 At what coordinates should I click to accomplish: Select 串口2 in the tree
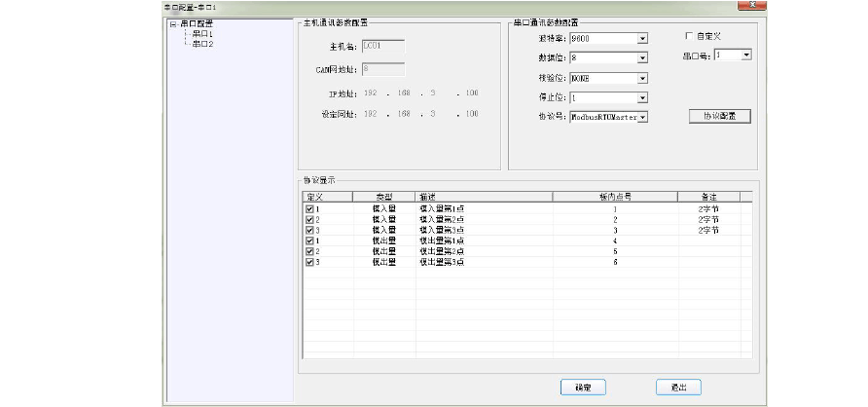point(201,44)
